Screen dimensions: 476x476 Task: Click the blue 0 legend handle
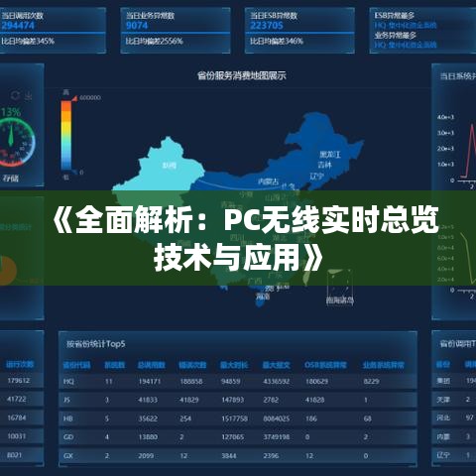tap(74, 173)
